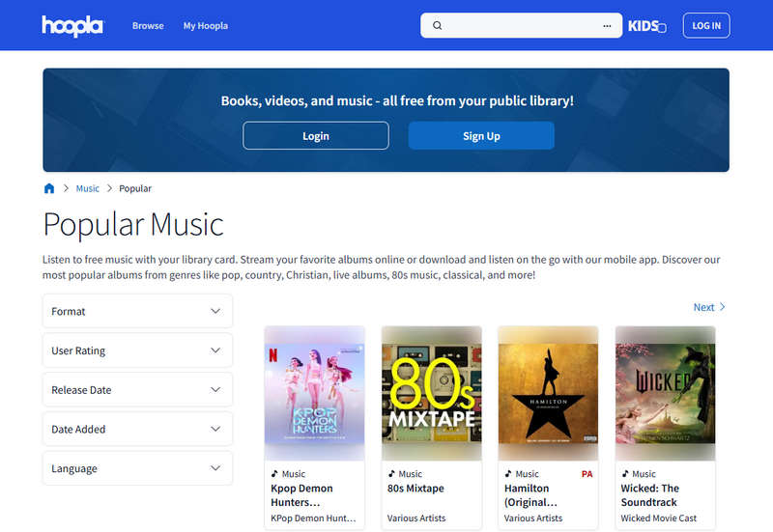Click Various Artists under 80s Mixtape
The image size is (773, 532).
pos(416,518)
